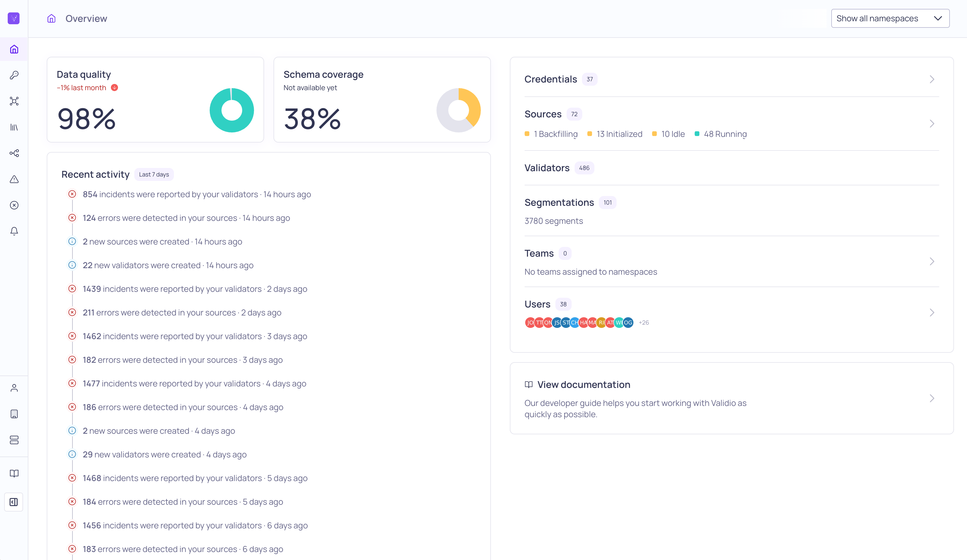This screenshot has height=560, width=967.
Task: Open the Teams section heading
Action: coord(539,253)
